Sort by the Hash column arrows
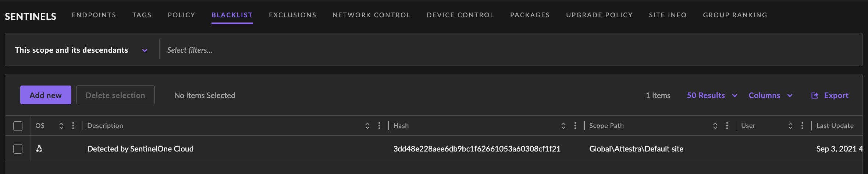868x174 pixels. click(x=563, y=126)
